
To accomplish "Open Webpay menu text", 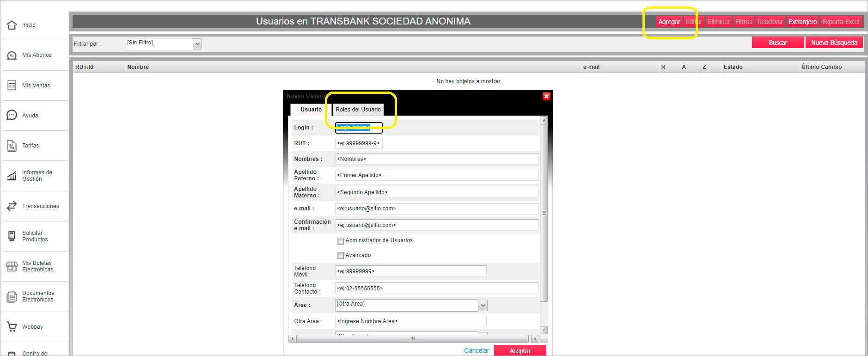I will (32, 327).
